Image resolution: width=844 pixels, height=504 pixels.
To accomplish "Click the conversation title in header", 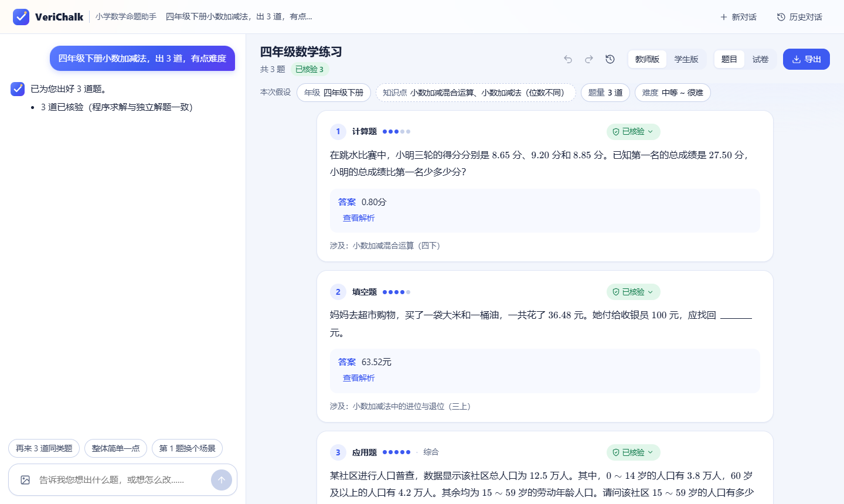I will 239,17.
